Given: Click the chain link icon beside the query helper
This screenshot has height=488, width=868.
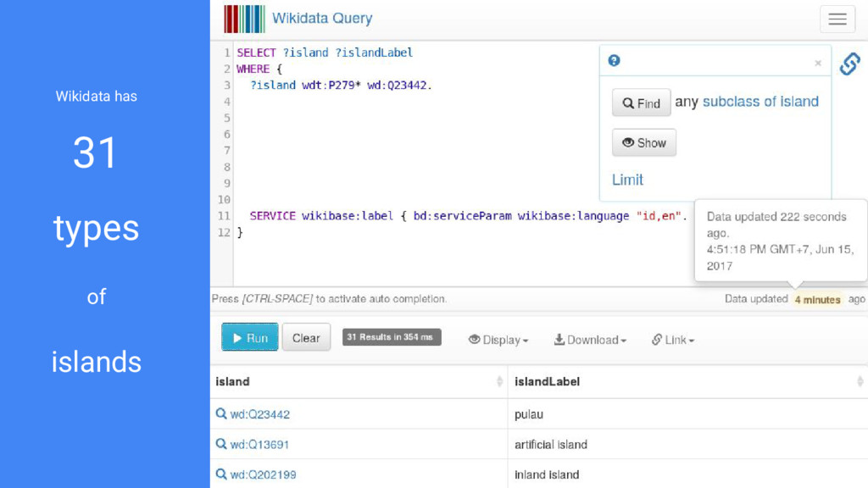Looking at the screenshot, I should (849, 64).
